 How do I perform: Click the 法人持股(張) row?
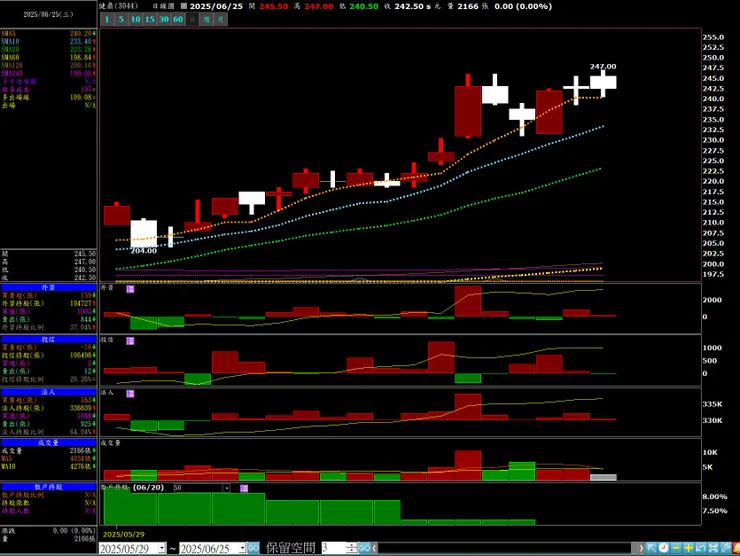pos(49,408)
